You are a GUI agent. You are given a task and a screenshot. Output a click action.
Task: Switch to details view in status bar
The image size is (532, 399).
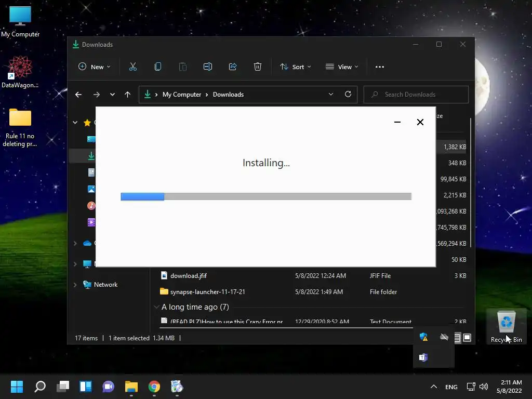click(x=458, y=338)
